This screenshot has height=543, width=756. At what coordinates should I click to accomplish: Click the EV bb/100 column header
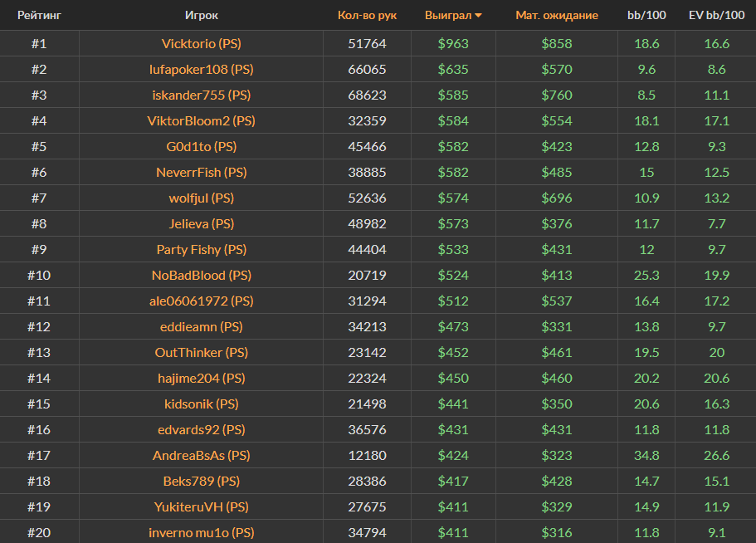[715, 15]
